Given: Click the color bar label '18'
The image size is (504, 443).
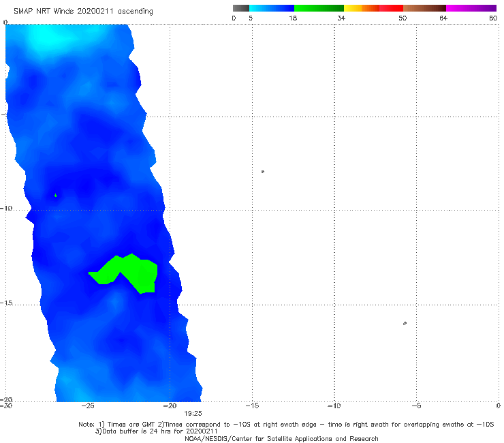Looking at the screenshot, I should [293, 18].
